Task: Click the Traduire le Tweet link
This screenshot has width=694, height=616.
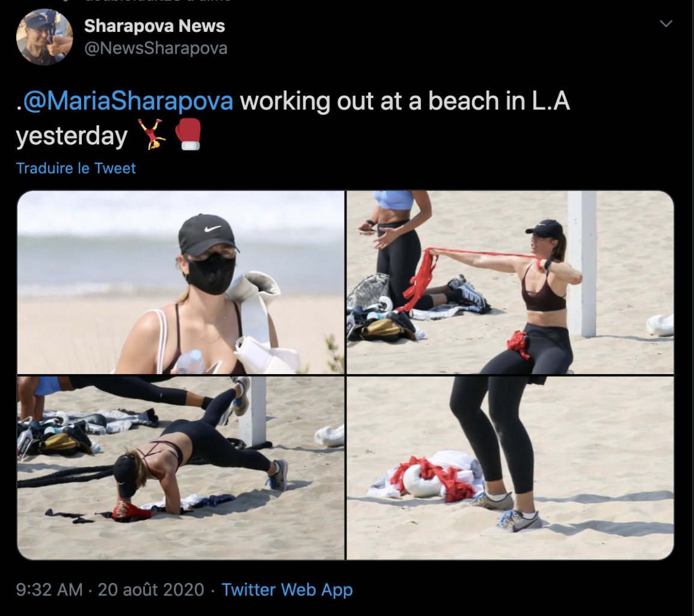Action: [x=76, y=168]
